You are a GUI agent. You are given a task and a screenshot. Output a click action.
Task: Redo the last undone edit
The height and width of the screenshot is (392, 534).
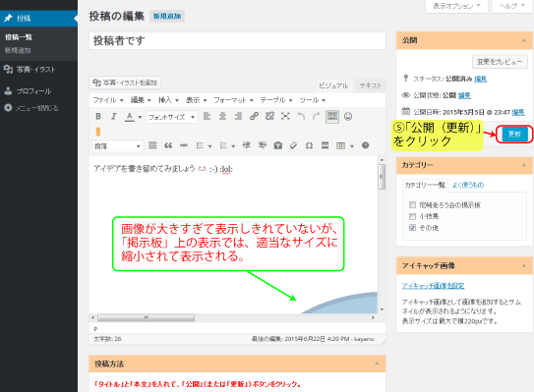pyautogui.click(x=317, y=116)
